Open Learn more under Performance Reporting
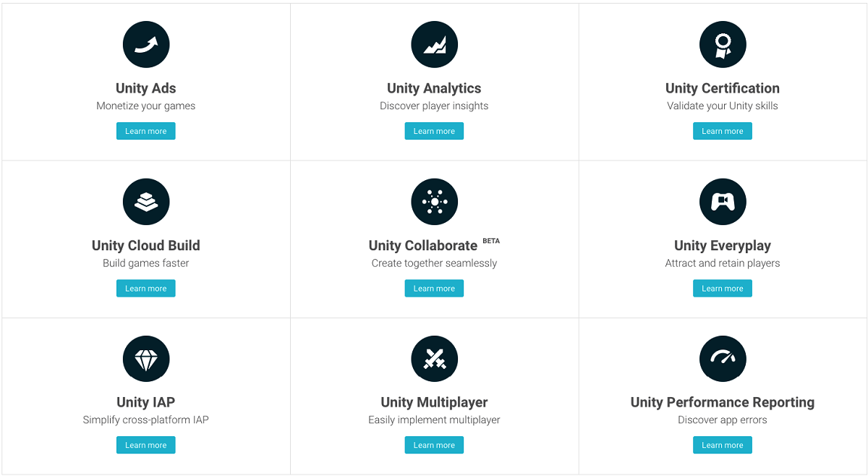The image size is (868, 476). click(x=723, y=445)
